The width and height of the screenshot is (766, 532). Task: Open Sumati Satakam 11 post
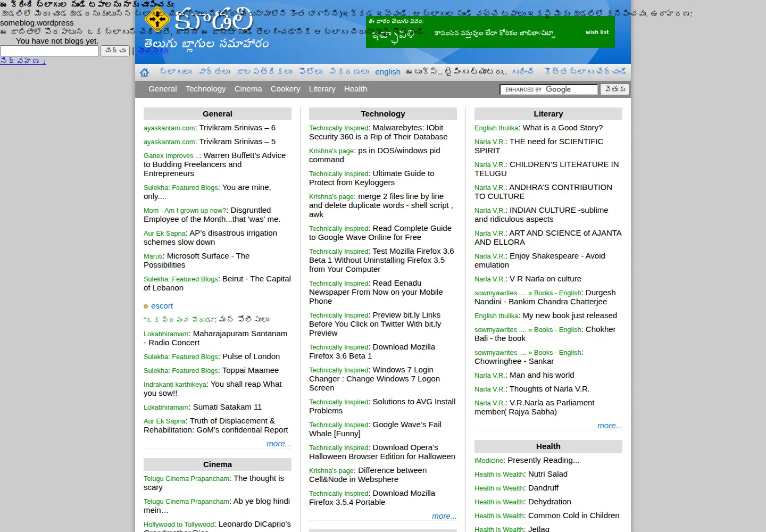(x=227, y=407)
